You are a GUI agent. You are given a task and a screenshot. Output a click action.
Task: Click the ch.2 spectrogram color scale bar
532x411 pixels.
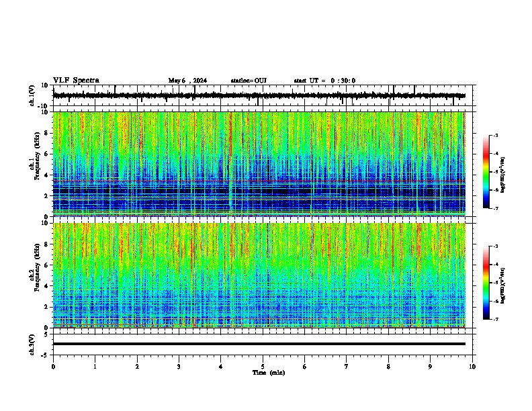click(x=486, y=283)
